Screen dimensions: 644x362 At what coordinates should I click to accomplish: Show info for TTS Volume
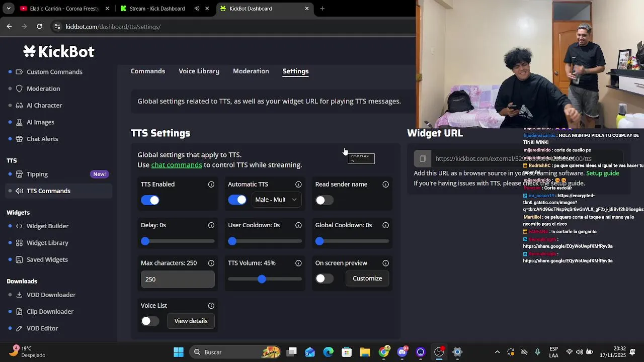pos(298,263)
